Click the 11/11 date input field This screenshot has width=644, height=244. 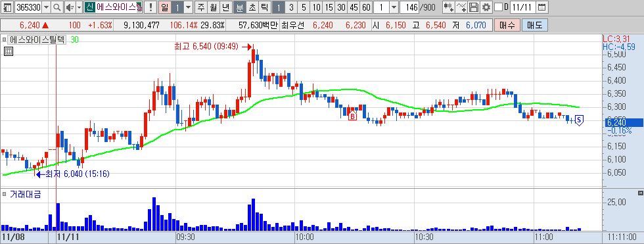522,7
